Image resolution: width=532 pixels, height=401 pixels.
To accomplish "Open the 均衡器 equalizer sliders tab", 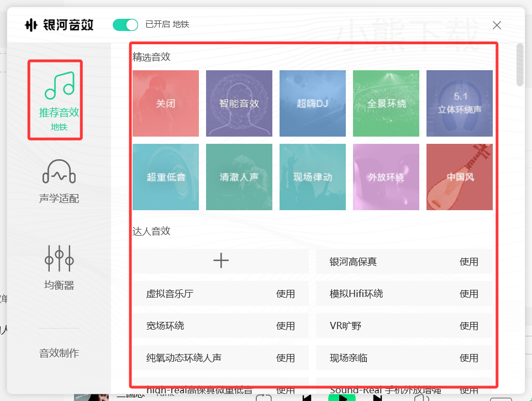I will [59, 268].
